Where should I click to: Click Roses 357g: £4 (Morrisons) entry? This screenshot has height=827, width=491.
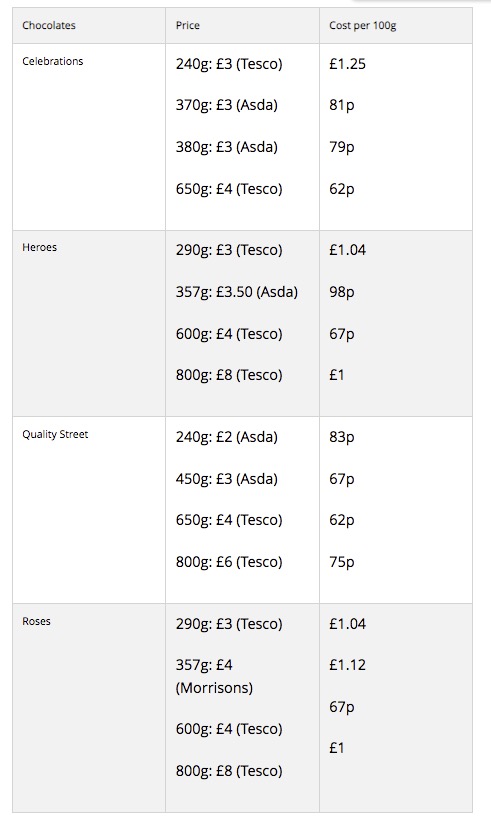pyautogui.click(x=214, y=677)
